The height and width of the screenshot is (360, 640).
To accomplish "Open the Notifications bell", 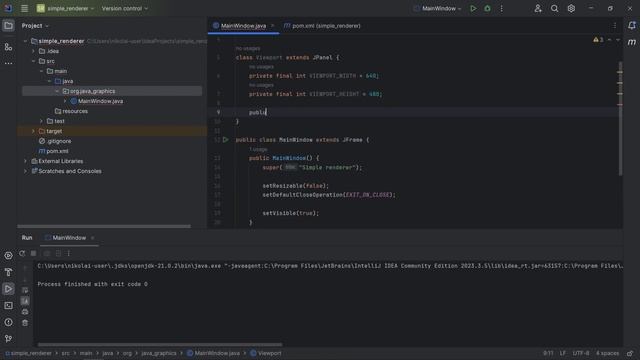I will pos(631,25).
